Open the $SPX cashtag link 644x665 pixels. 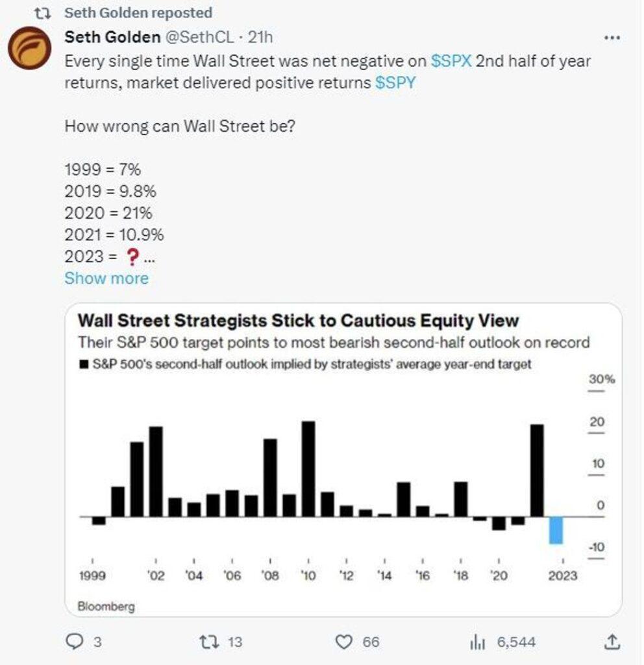[451, 61]
